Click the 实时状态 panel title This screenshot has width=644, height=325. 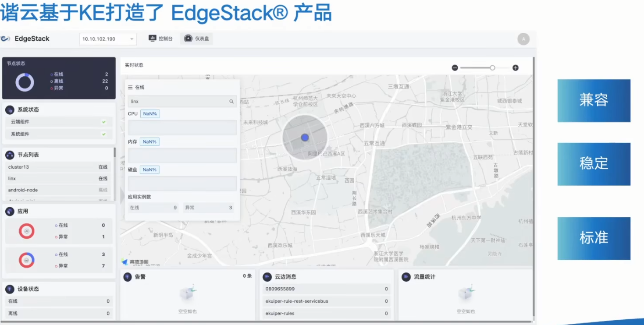click(134, 65)
